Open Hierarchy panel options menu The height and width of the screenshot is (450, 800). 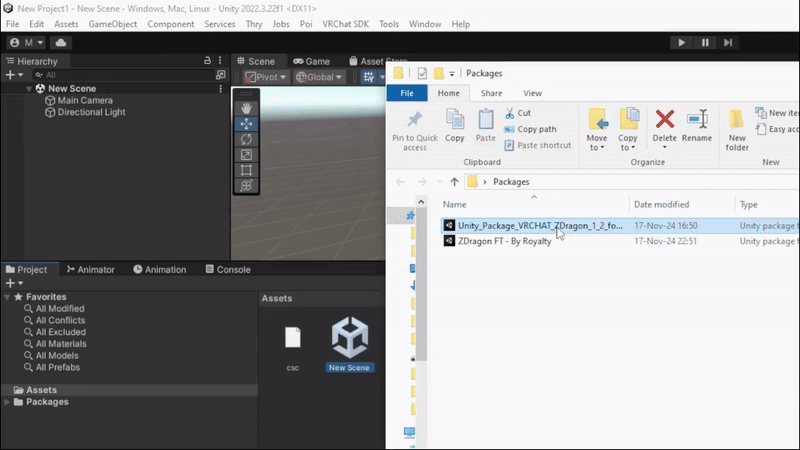(220, 60)
